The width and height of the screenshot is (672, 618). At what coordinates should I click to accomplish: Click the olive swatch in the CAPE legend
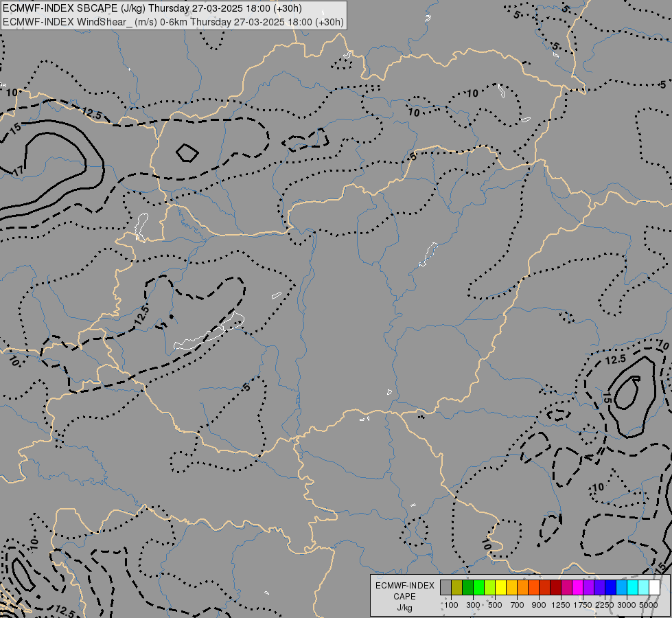(457, 588)
